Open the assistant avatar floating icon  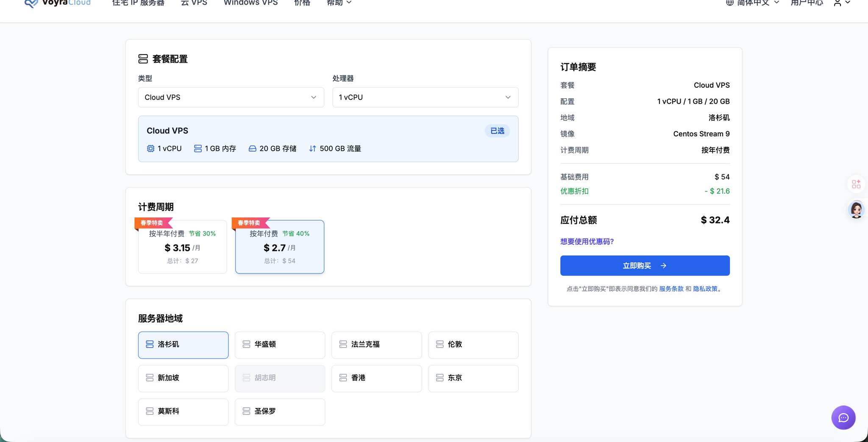[x=856, y=210]
